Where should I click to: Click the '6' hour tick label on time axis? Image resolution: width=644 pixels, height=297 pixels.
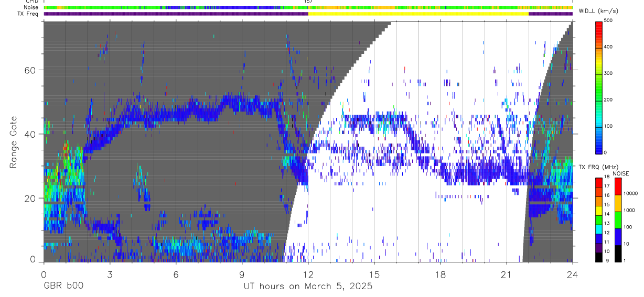click(176, 274)
